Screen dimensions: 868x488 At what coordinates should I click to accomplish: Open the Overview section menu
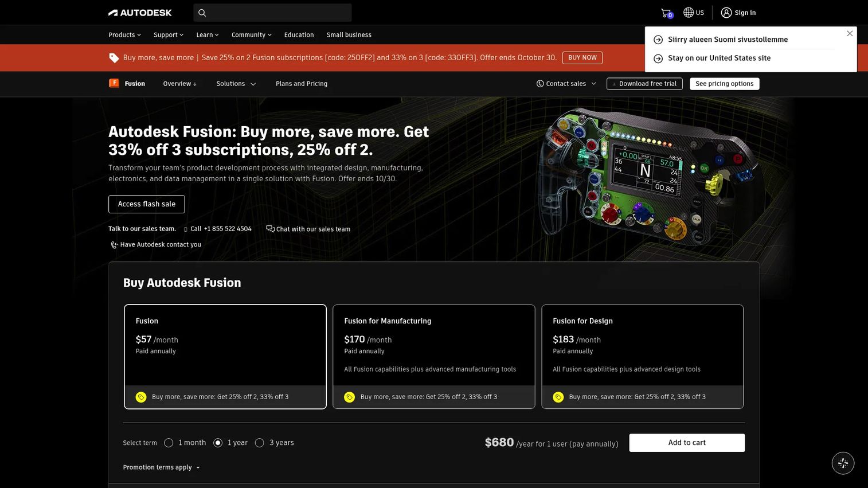click(179, 84)
